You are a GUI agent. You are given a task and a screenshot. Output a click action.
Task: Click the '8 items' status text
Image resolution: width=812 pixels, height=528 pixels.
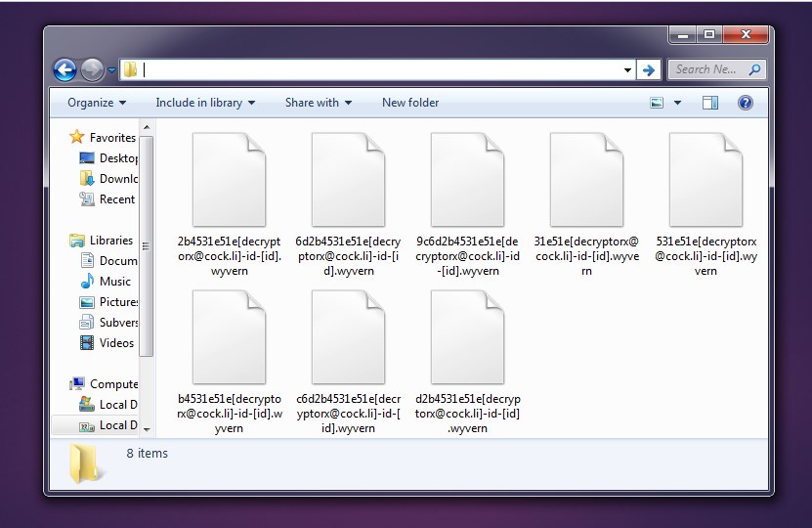148,454
